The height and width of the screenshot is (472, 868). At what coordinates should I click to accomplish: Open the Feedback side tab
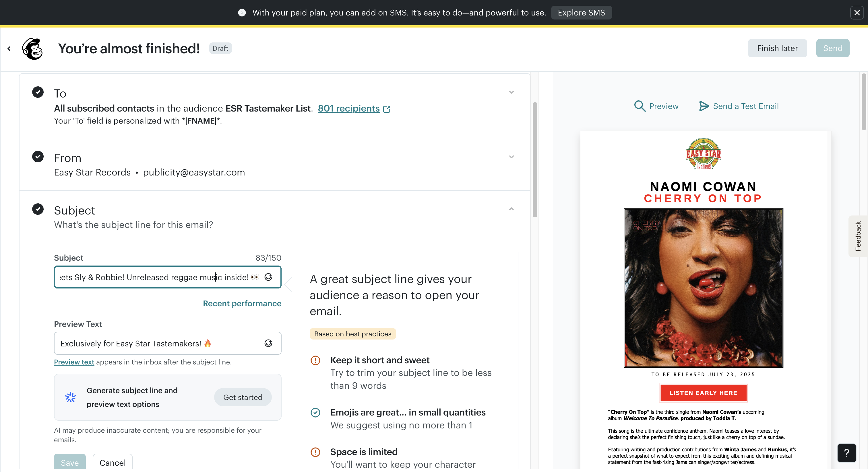tap(858, 236)
